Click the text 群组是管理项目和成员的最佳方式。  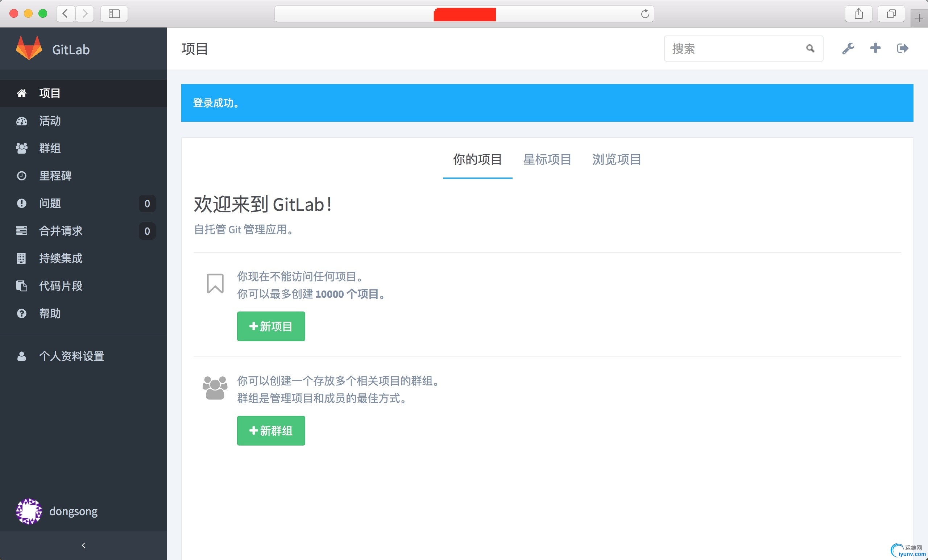coord(323,398)
